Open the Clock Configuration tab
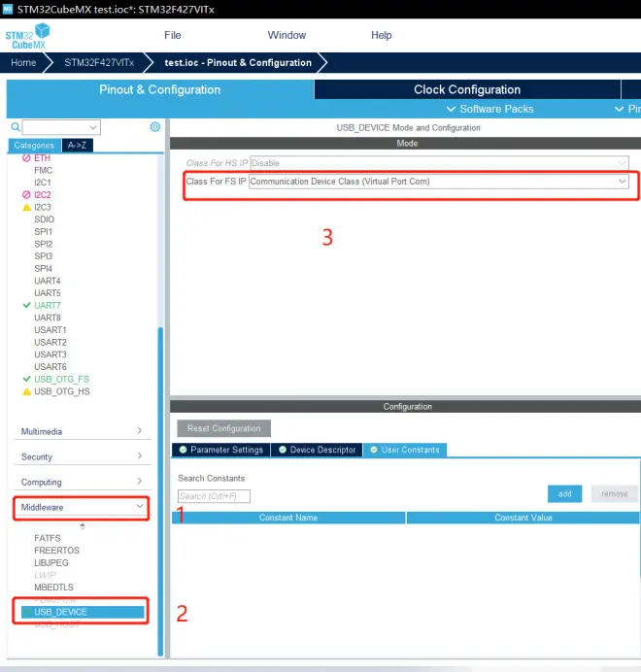The height and width of the screenshot is (672, 641). coord(466,89)
